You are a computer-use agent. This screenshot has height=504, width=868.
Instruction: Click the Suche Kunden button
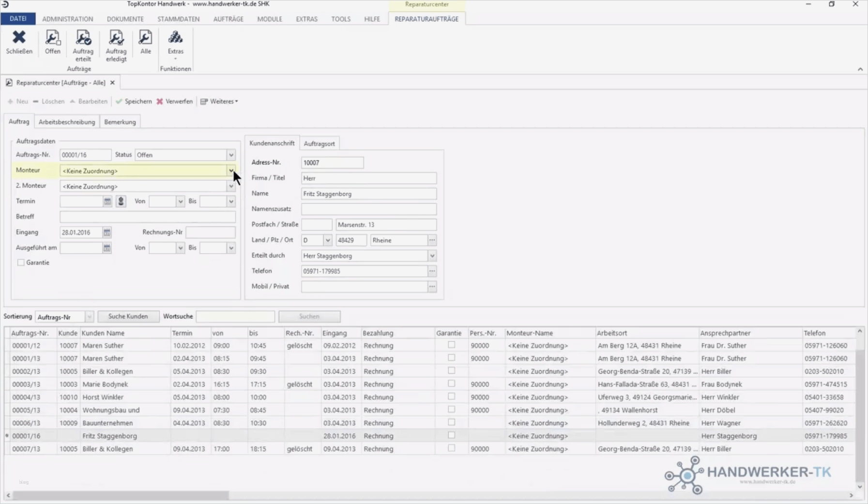click(x=128, y=317)
